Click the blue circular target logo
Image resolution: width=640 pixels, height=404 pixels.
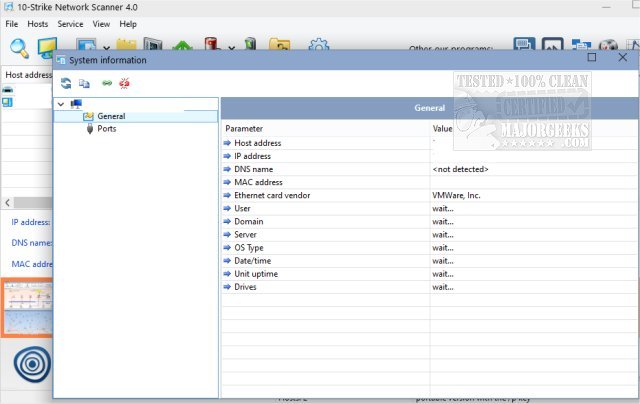(32, 364)
